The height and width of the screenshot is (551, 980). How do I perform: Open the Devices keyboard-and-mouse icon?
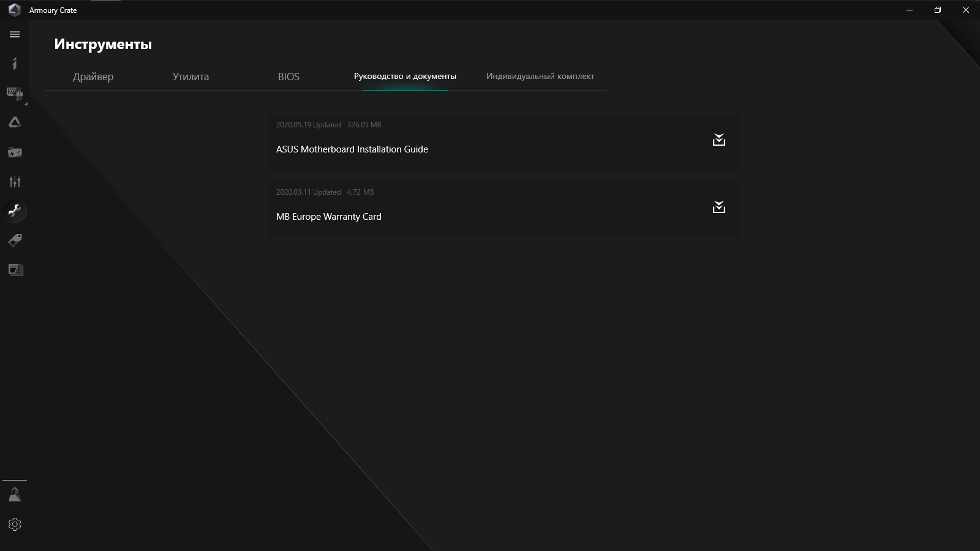[15, 93]
